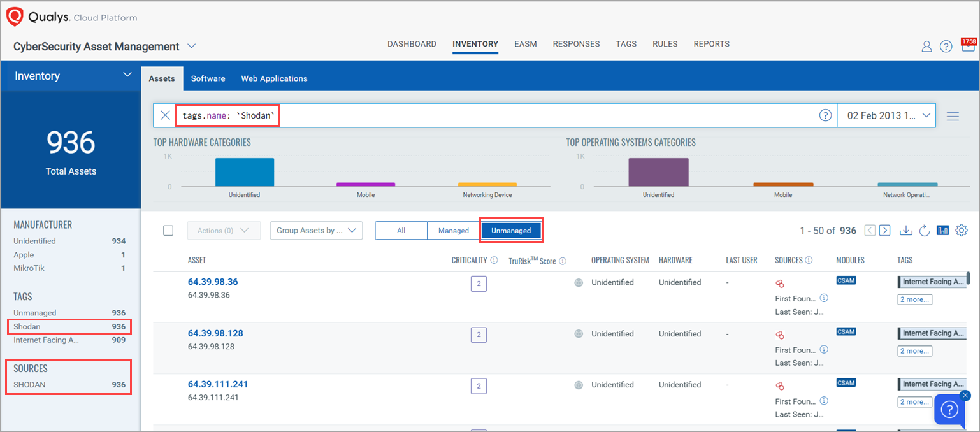
Task: Open notifications inbox with 1758 badge
Action: pyautogui.click(x=969, y=45)
